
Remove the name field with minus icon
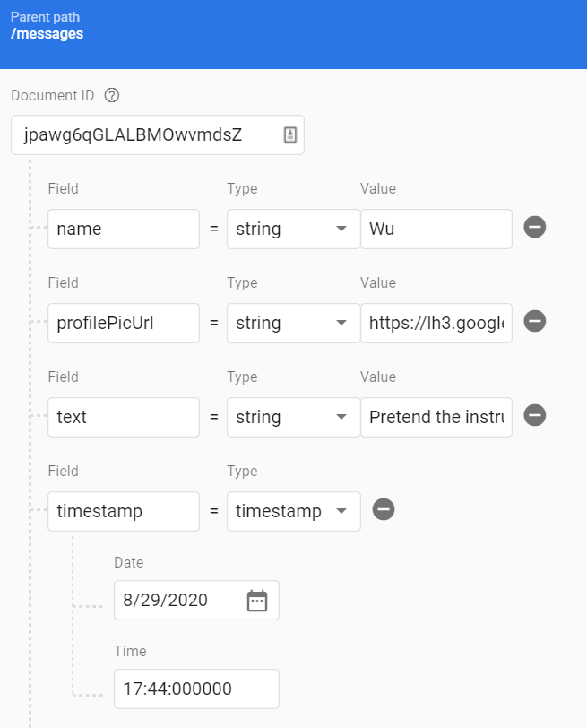click(x=534, y=228)
